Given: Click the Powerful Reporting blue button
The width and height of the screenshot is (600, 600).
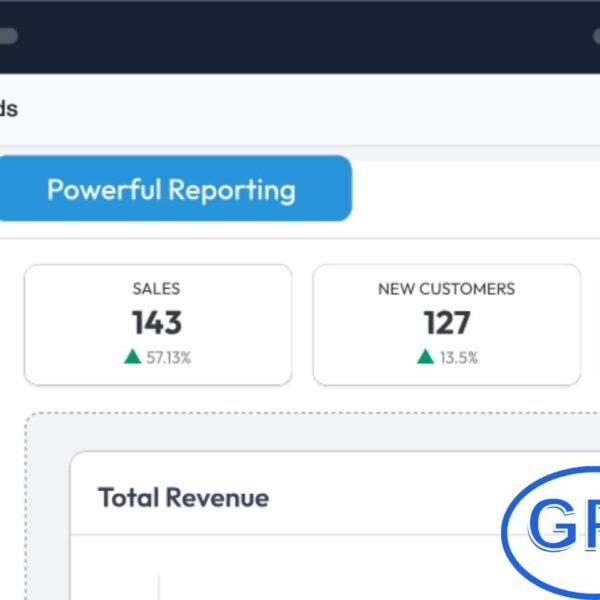Looking at the screenshot, I should pyautogui.click(x=171, y=189).
